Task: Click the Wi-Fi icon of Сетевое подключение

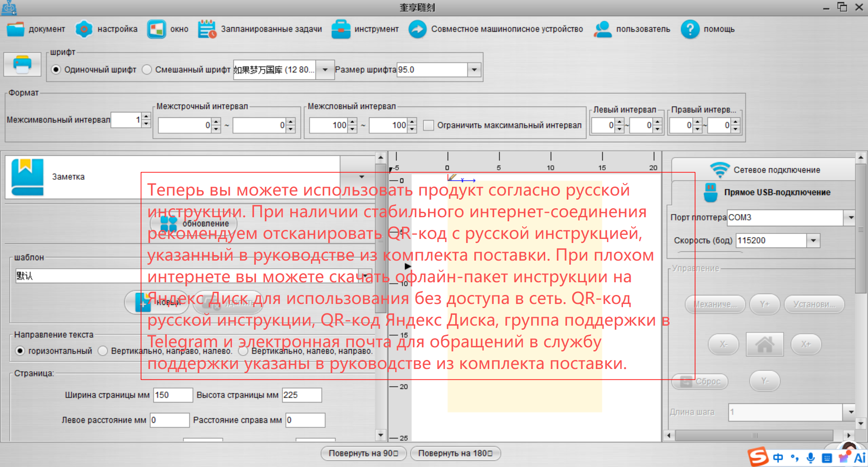Action: (720, 170)
